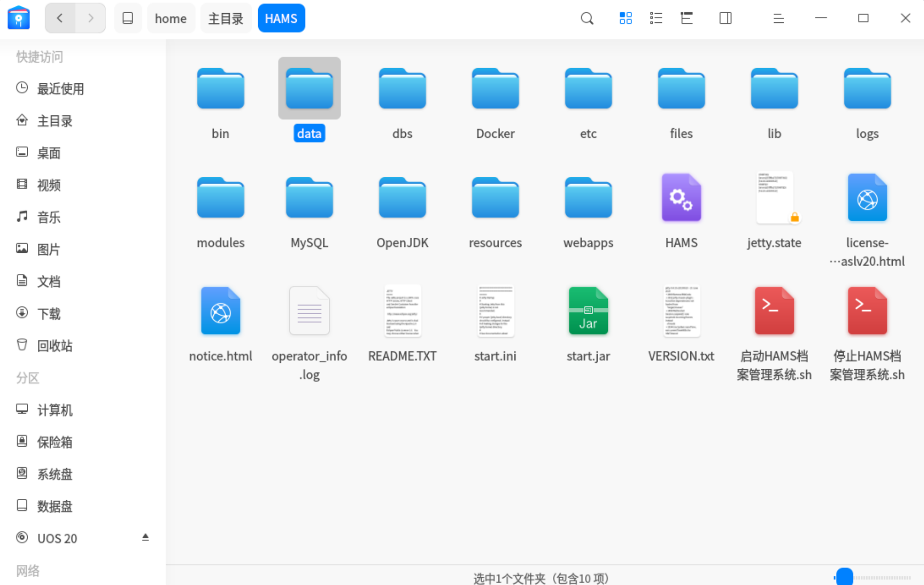The width and height of the screenshot is (924, 585).
Task: Select the README.TXT file thumbnail
Action: 402,312
